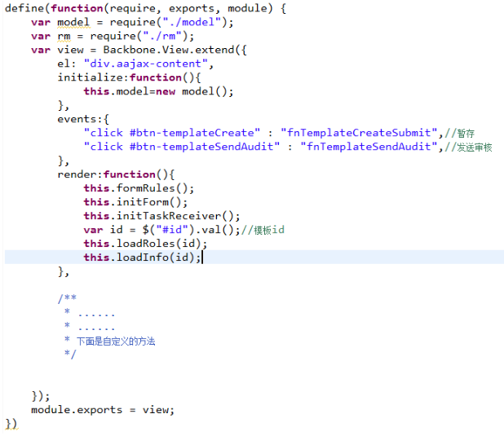
Task: Click the line 'this.loadRoles(id);'
Action: 145,243
